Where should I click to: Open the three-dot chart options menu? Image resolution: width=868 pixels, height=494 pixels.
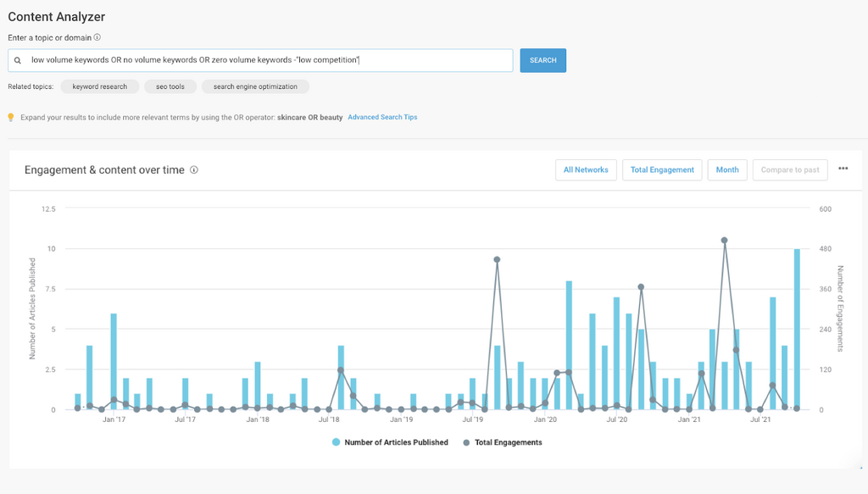click(843, 169)
